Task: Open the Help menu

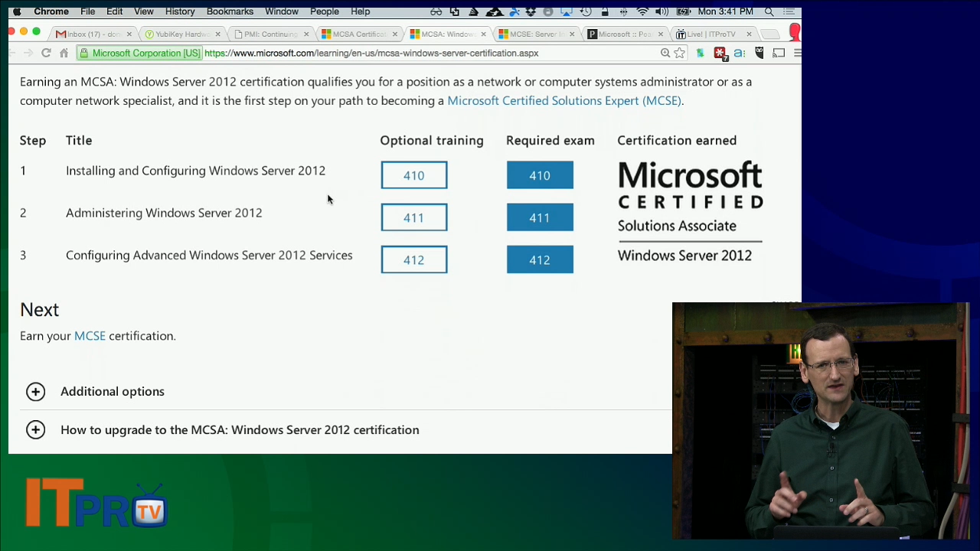Action: pyautogui.click(x=361, y=11)
